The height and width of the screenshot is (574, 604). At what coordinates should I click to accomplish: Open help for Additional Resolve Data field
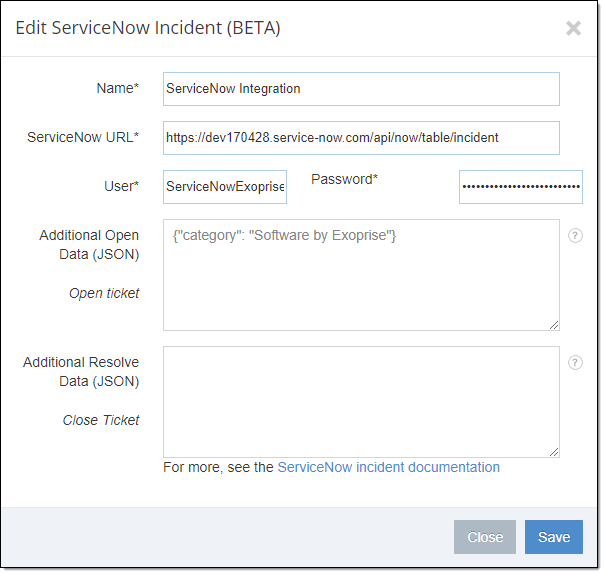(575, 363)
